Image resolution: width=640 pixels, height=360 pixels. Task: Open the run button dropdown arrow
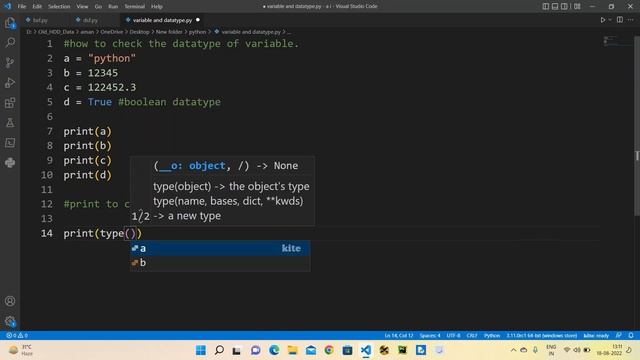click(610, 20)
